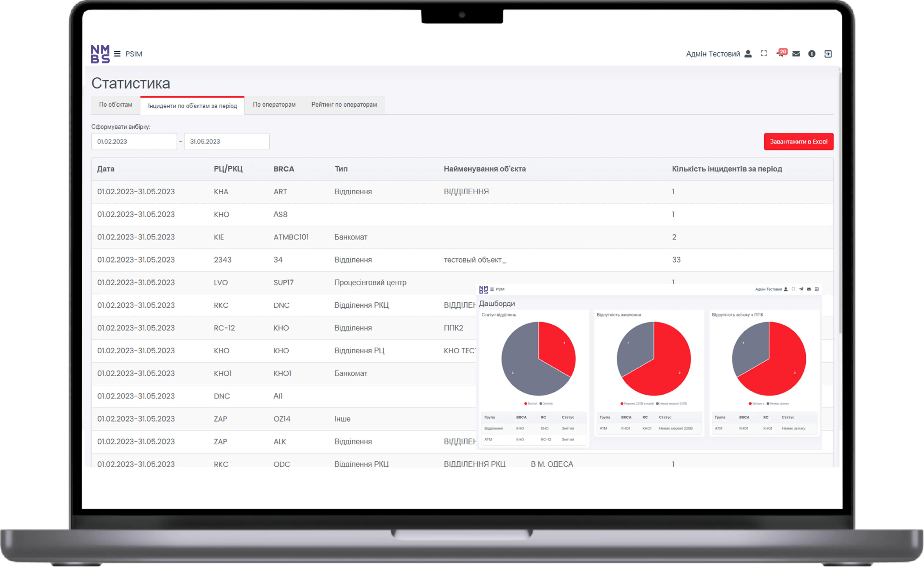The height and width of the screenshot is (567, 924).
Task: Click the logout arrow icon
Action: click(828, 54)
